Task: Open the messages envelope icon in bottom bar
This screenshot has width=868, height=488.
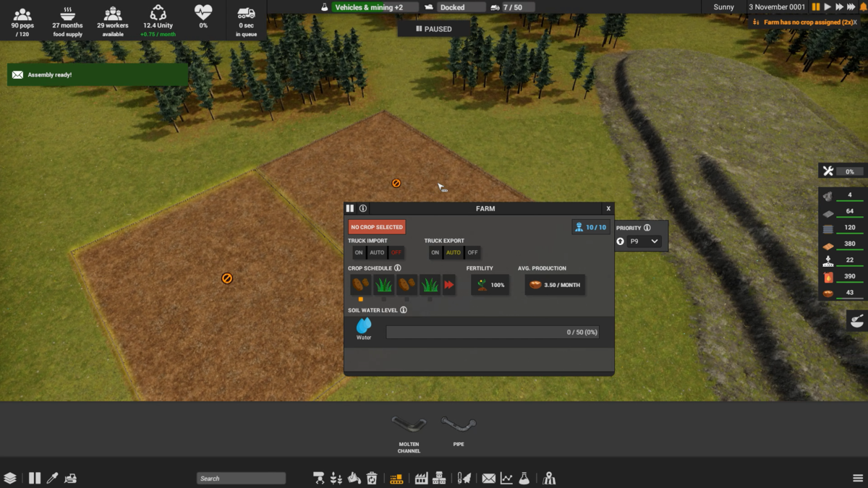Action: [x=489, y=478]
